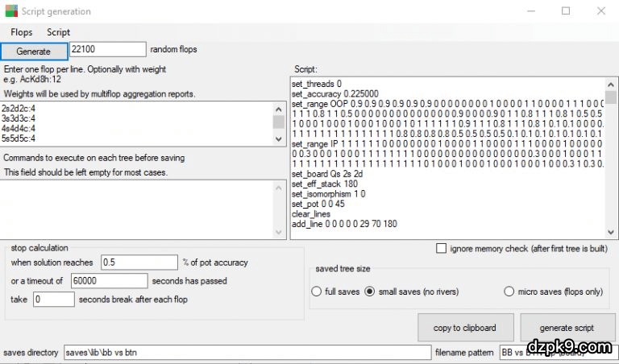The image size is (619, 364).
Task: Click the seconds break after flop field
Action: (53, 299)
